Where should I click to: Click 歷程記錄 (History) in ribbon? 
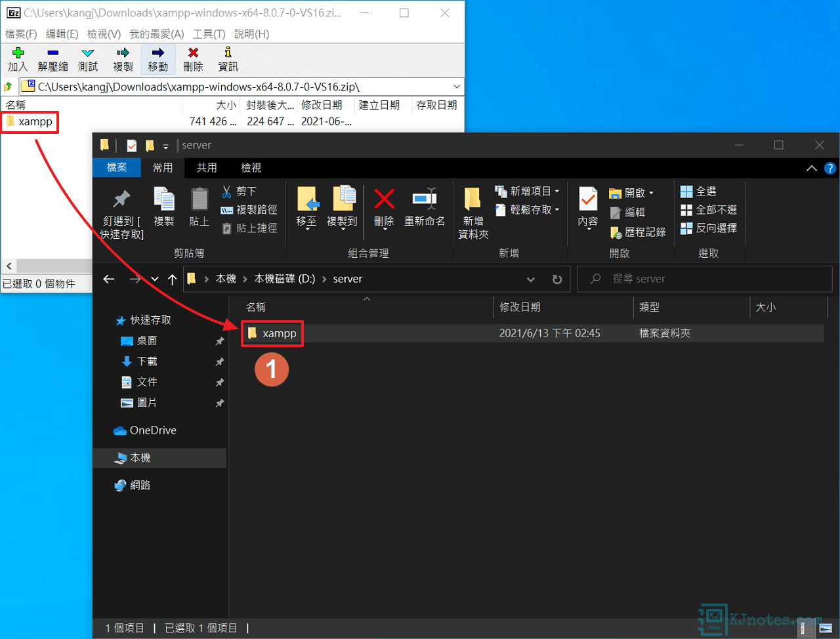pyautogui.click(x=638, y=232)
